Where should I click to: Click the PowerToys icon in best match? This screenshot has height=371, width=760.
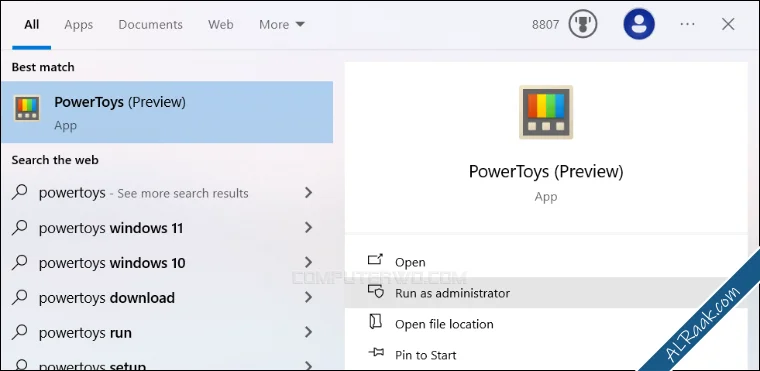point(27,108)
